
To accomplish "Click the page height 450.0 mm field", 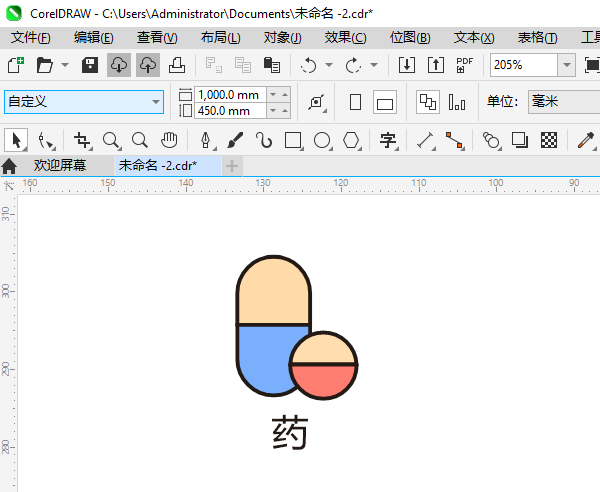I will [x=230, y=111].
